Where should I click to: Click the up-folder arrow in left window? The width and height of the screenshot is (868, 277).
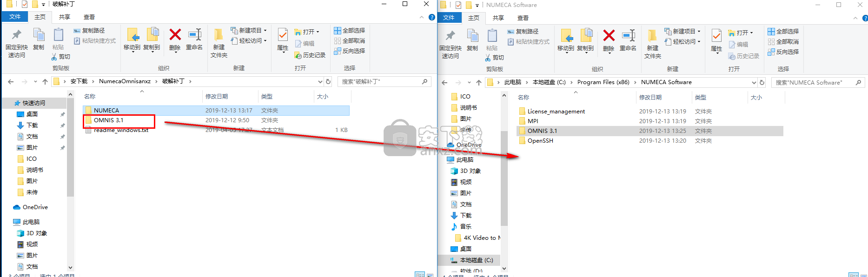(45, 81)
